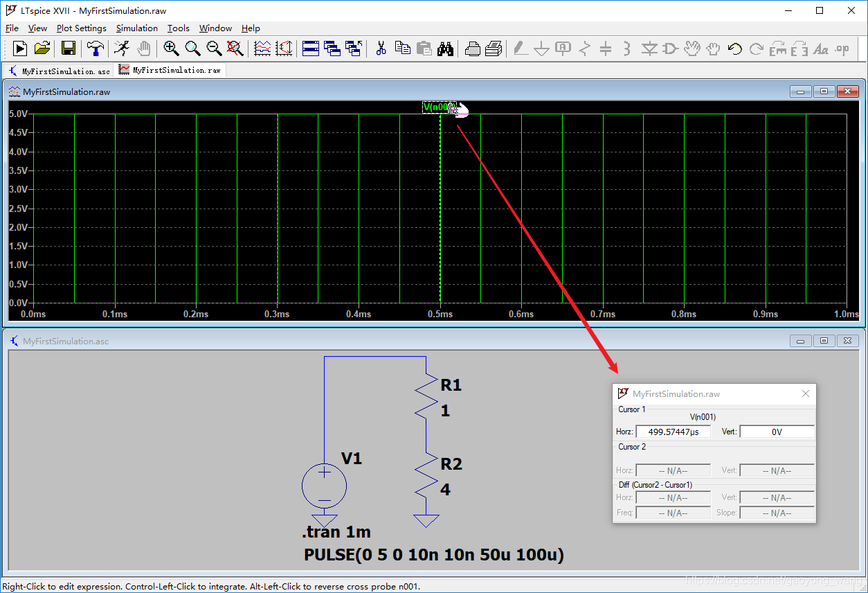Click resistor R2 in the schematic
Viewport: 868px width, 593px height.
point(428,475)
